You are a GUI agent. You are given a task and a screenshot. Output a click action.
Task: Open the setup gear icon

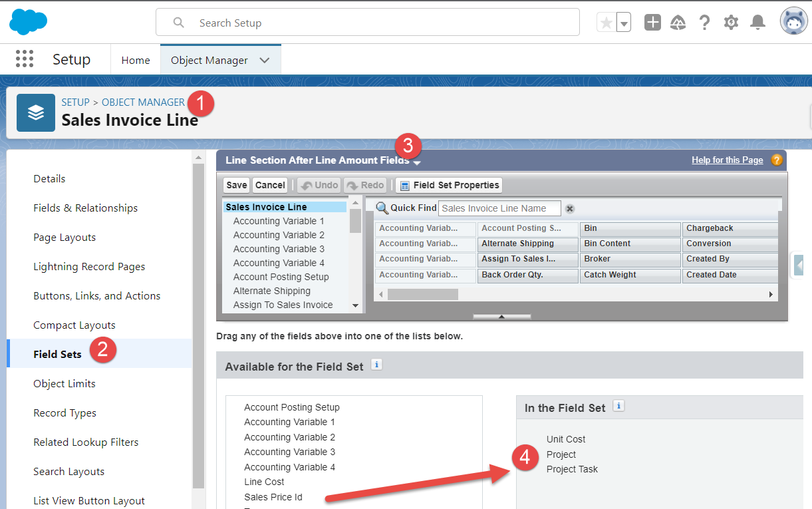[x=731, y=23]
